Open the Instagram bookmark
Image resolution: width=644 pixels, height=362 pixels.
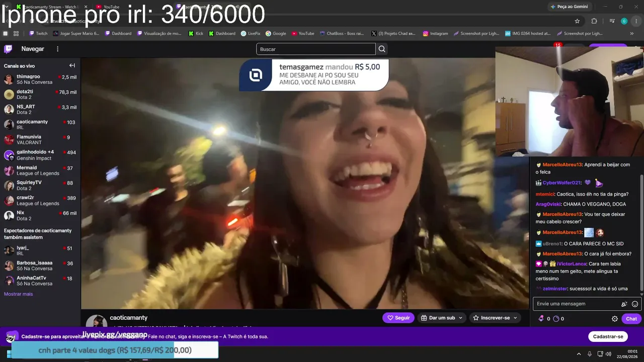(x=435, y=34)
